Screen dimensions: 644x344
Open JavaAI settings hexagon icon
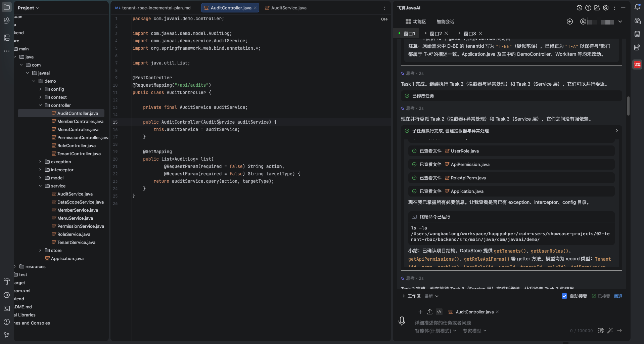[606, 8]
